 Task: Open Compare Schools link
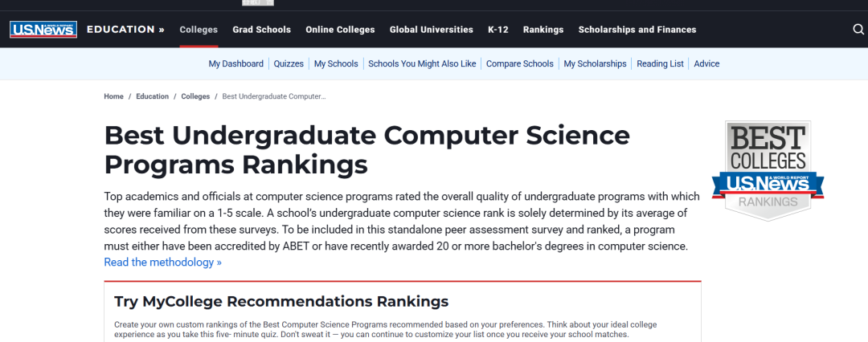519,64
